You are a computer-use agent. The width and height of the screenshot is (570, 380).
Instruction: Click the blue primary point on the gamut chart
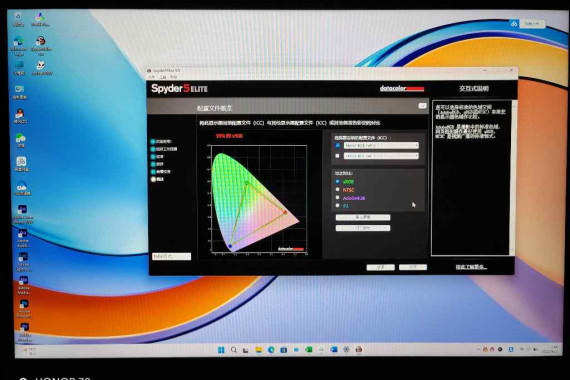tap(230, 247)
